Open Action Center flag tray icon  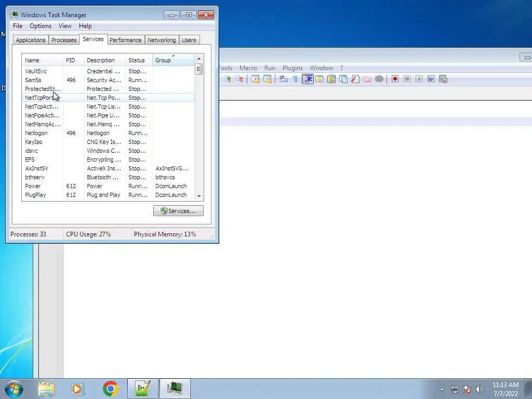click(467, 389)
